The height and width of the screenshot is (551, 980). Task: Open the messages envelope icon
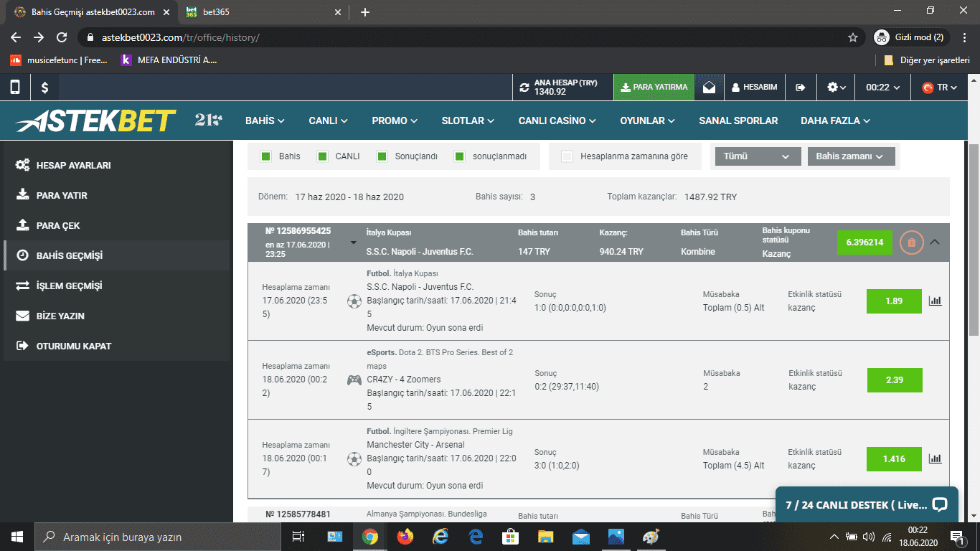(709, 88)
